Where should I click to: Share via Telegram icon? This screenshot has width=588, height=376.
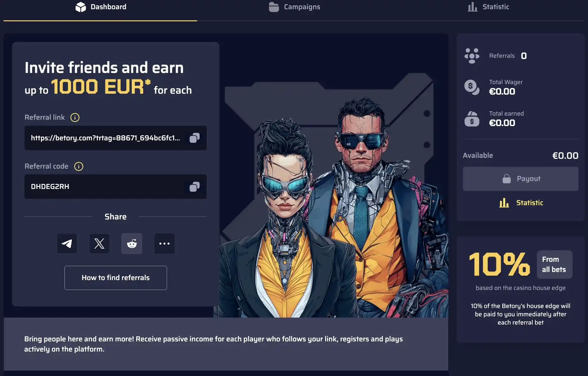tap(67, 244)
